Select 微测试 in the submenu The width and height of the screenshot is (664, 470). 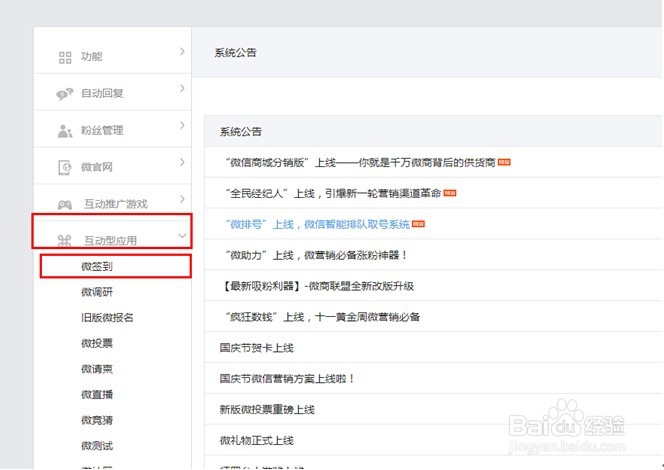97,445
